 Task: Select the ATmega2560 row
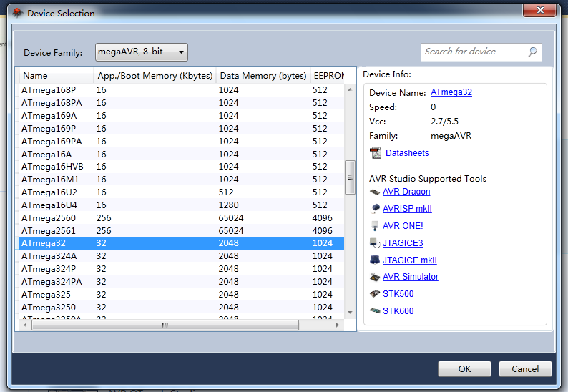point(181,218)
